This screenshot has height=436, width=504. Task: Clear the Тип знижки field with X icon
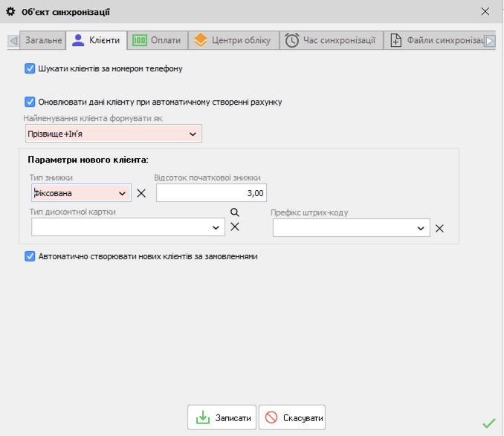pos(141,193)
